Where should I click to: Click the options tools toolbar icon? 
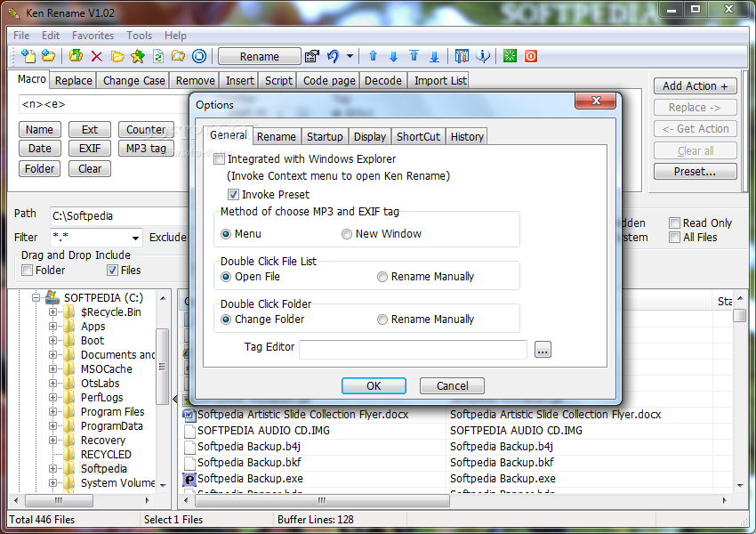(x=462, y=56)
